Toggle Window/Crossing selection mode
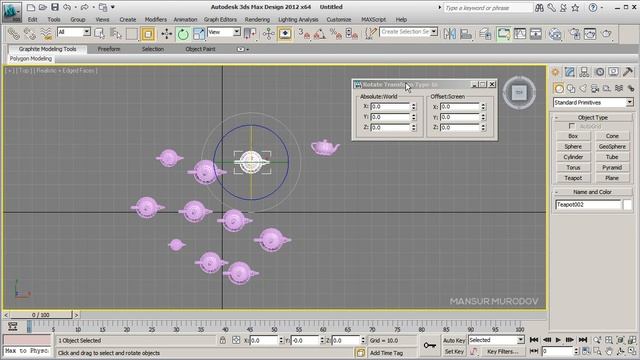Image resolution: width=640 pixels, height=360 pixels. pyautogui.click(x=148, y=34)
